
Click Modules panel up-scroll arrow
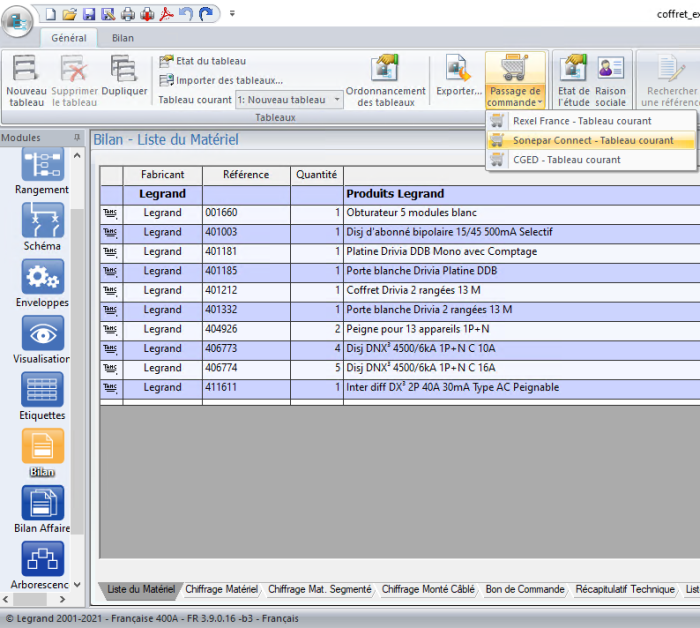click(77, 156)
